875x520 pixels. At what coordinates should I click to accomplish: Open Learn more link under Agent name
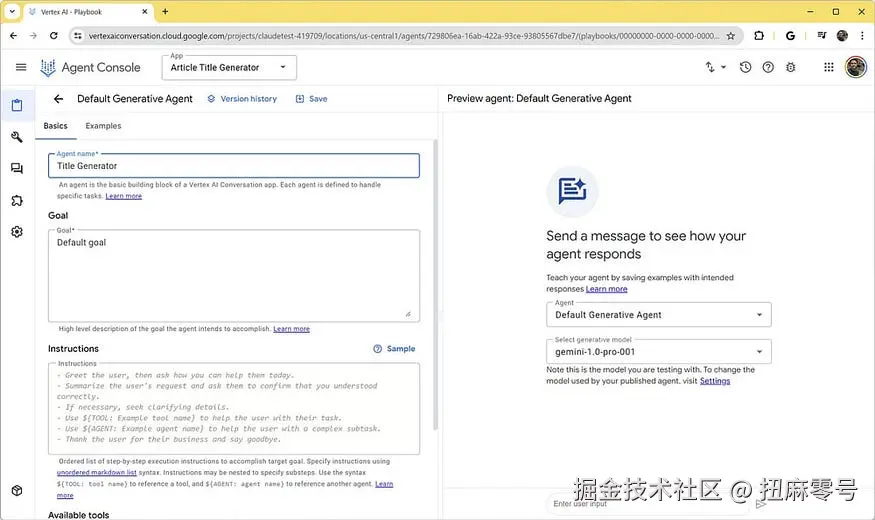(123, 196)
